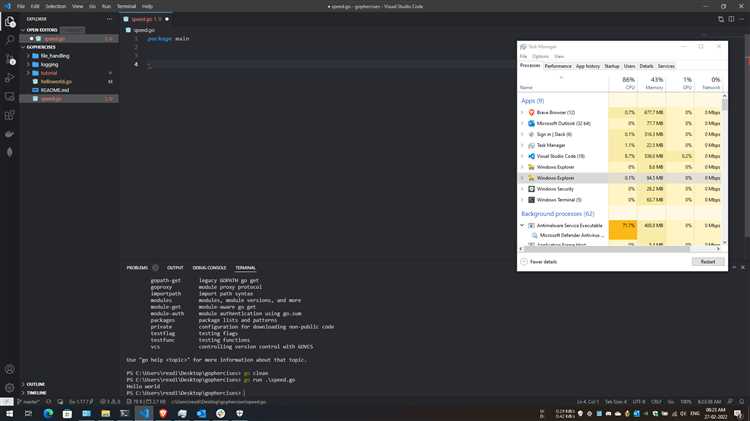Open the Source Control view
750x421 pixels.
coord(10,59)
